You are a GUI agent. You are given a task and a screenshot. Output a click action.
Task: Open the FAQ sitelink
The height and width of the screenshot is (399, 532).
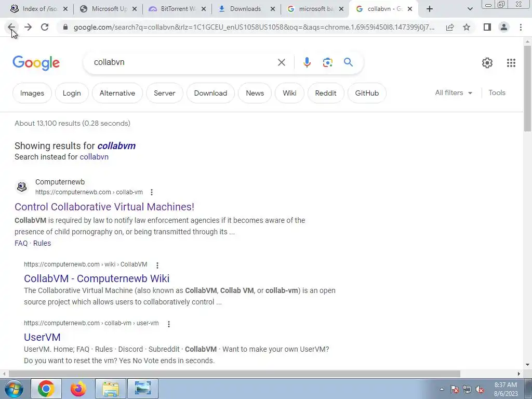pos(21,243)
